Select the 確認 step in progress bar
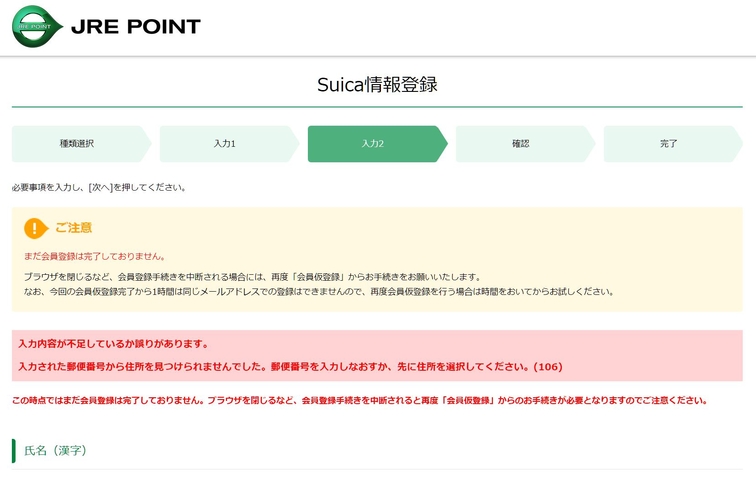The image size is (756, 480). click(x=526, y=144)
